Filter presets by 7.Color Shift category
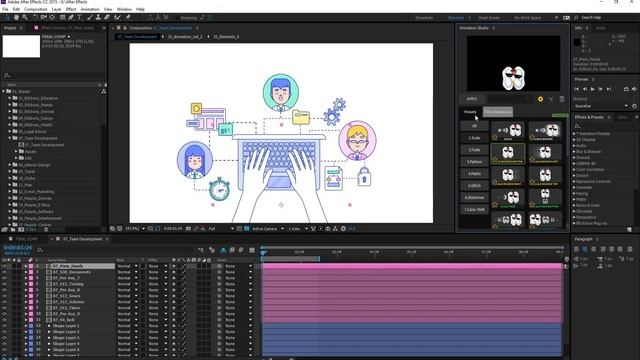 coord(474,209)
